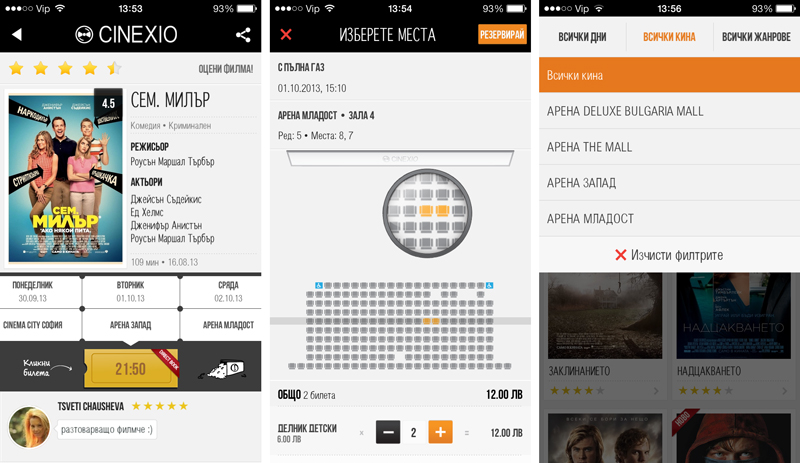Tap the fifth half-filled rating star
Image resolution: width=800 pixels, height=463 pixels.
115,68
